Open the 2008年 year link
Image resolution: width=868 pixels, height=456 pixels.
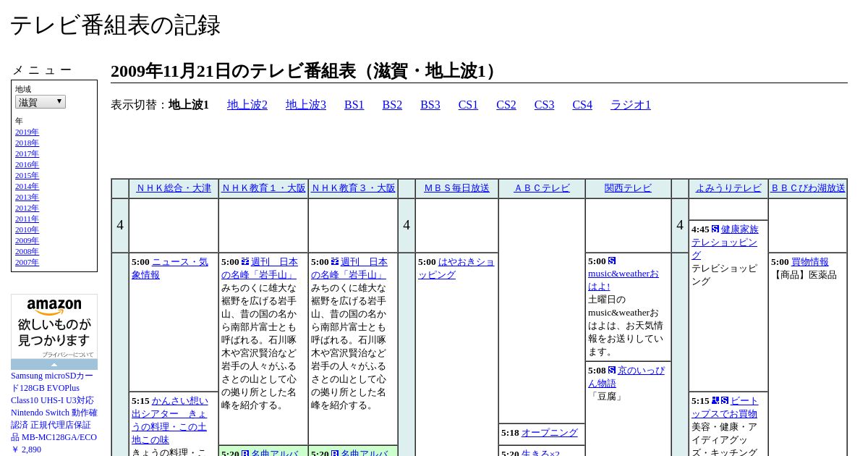(27, 252)
